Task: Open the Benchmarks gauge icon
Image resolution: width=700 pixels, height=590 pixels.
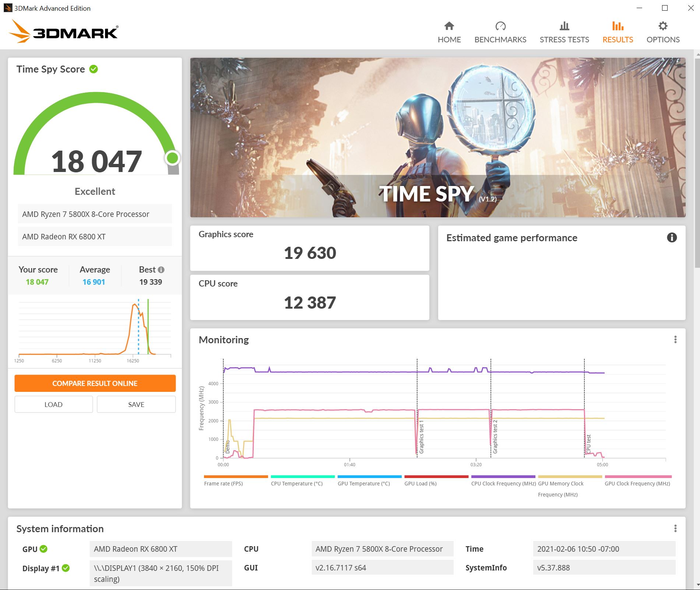Action: (500, 26)
